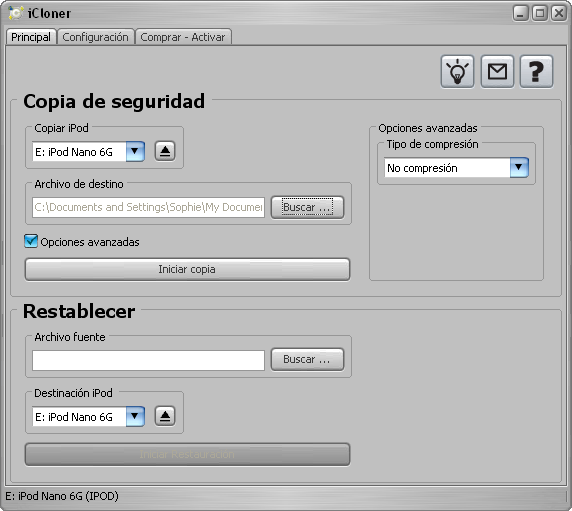This screenshot has height=511, width=572.
Task: Select the Principal tab
Action: click(31, 37)
